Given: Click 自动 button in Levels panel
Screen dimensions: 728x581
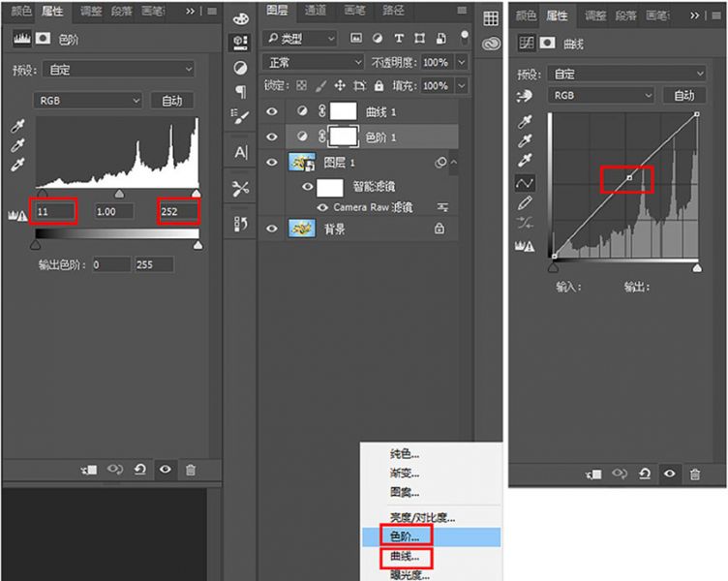Looking at the screenshot, I should [172, 101].
